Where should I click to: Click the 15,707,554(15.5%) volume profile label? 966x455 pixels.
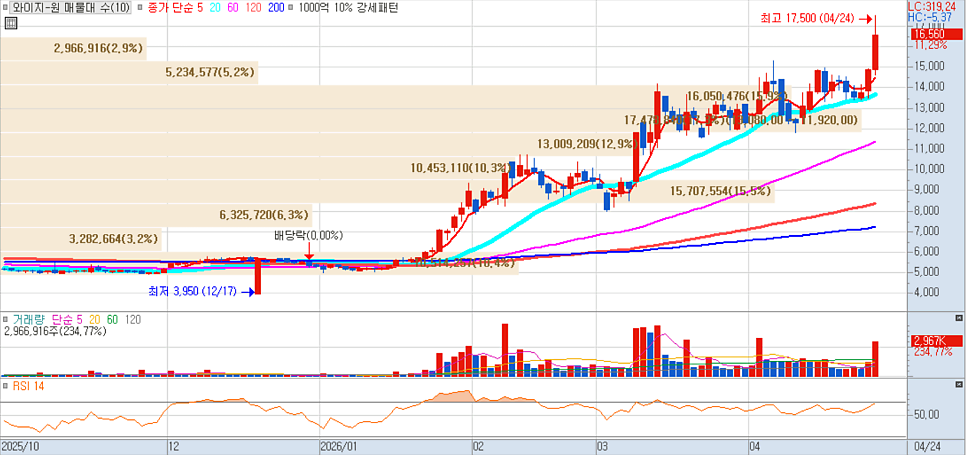(721, 191)
